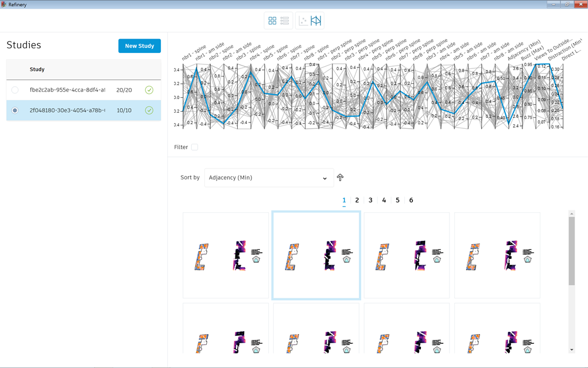588x368 pixels.
Task: Click green checkmark of 20/20 study
Action: [149, 90]
